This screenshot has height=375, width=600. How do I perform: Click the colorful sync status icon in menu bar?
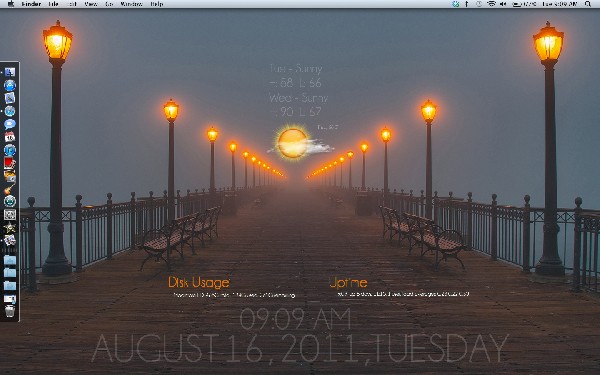(x=455, y=4)
